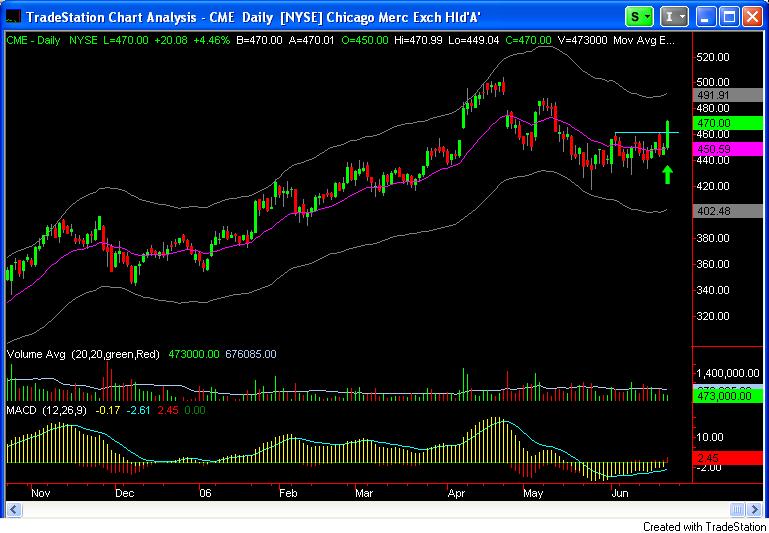The height and width of the screenshot is (533, 769).
Task: Maximize the Chart Analysis window
Action: click(729, 18)
